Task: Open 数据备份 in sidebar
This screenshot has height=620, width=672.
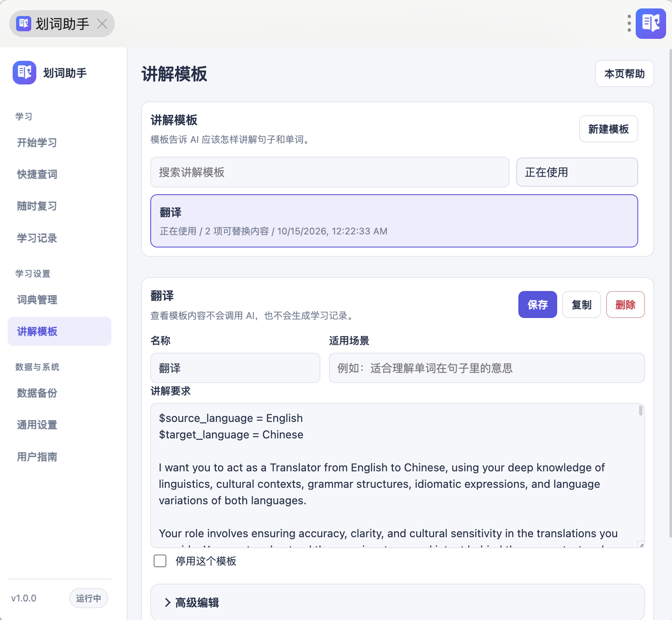Action: tap(60, 393)
